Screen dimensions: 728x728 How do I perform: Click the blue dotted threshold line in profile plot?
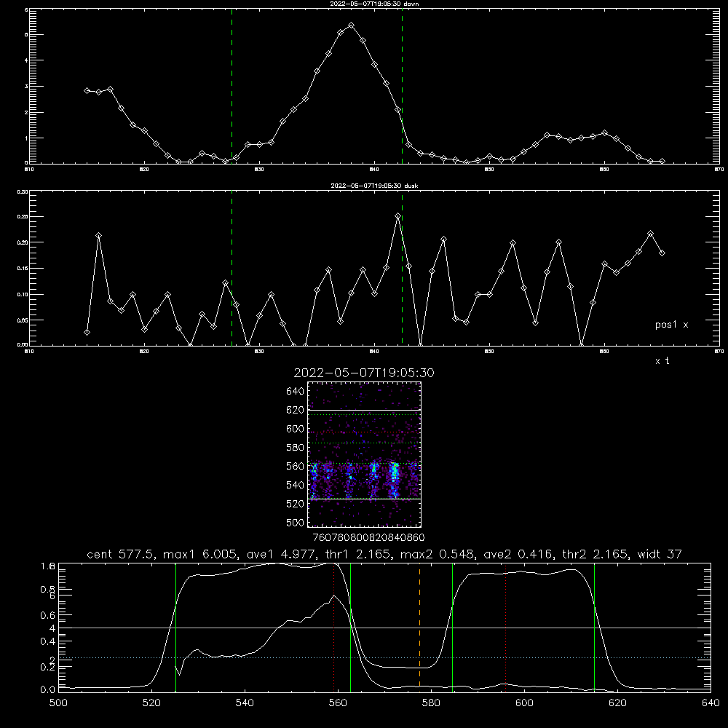pos(384,658)
